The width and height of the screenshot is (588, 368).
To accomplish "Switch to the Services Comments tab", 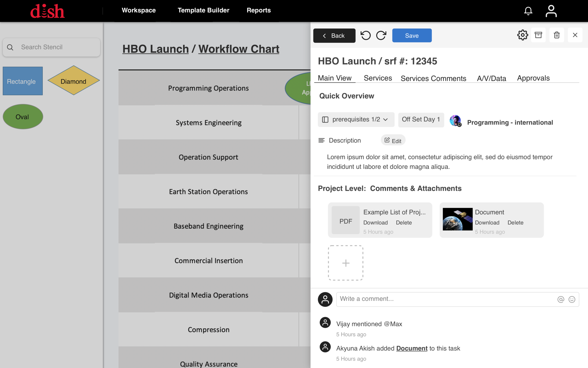I will tap(433, 78).
